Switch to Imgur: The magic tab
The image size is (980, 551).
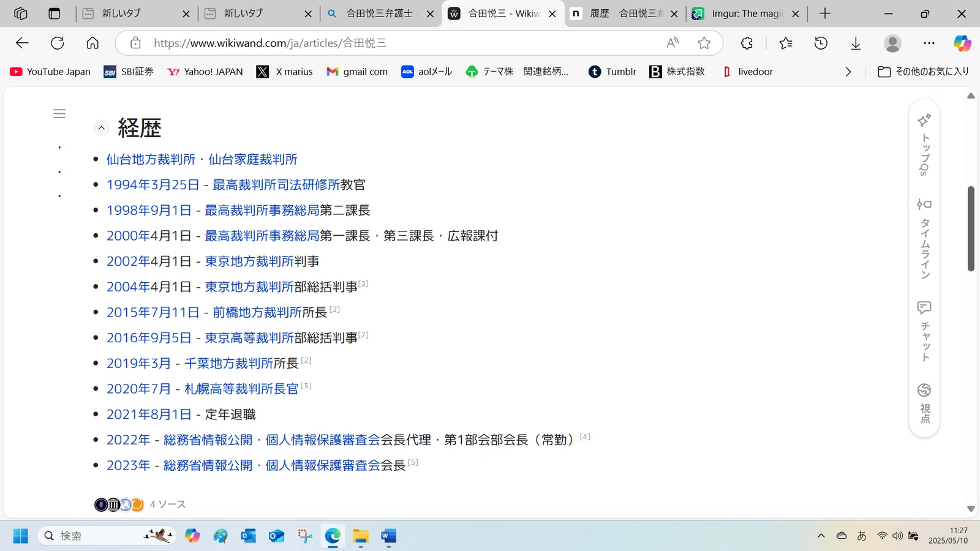[x=746, y=13]
